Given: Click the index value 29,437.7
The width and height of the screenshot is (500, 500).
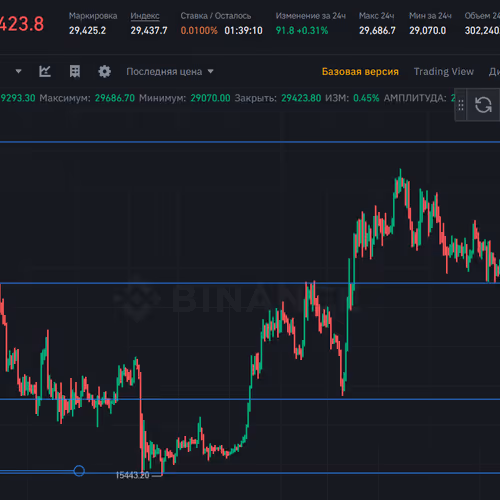Looking at the screenshot, I should (x=149, y=31).
